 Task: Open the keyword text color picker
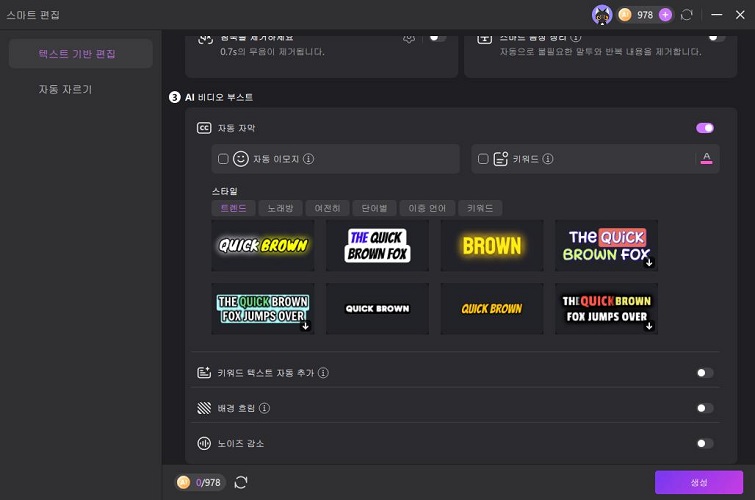706,158
